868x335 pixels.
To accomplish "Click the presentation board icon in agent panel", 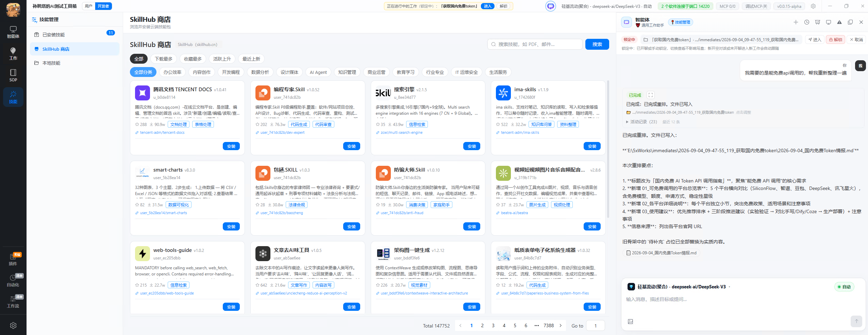I will point(818,22).
